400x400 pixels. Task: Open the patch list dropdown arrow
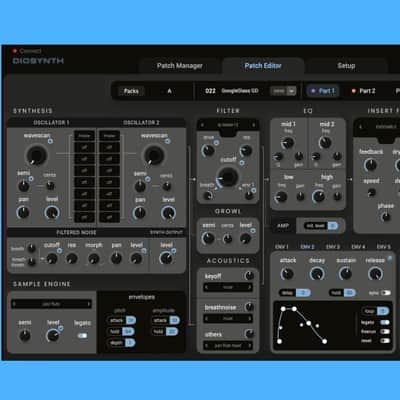coord(292,91)
